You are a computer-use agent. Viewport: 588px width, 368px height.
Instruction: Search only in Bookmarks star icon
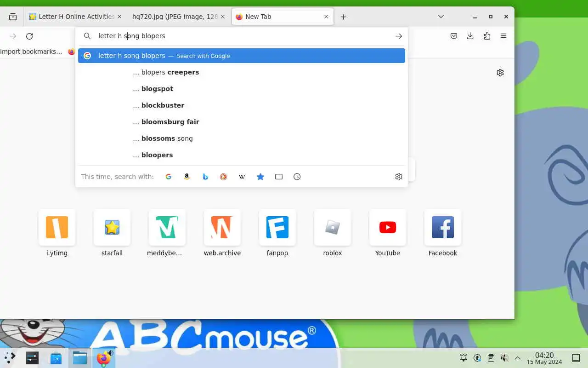click(x=260, y=177)
